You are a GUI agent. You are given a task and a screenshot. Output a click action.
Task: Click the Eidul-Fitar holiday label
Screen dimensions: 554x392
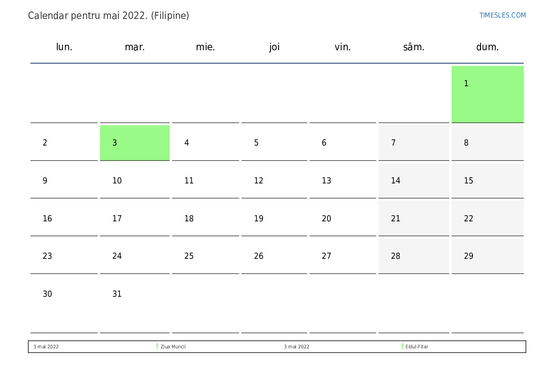pos(417,347)
